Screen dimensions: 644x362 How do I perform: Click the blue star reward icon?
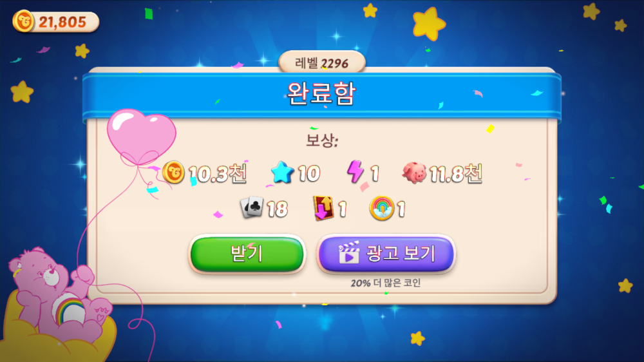coord(283,172)
